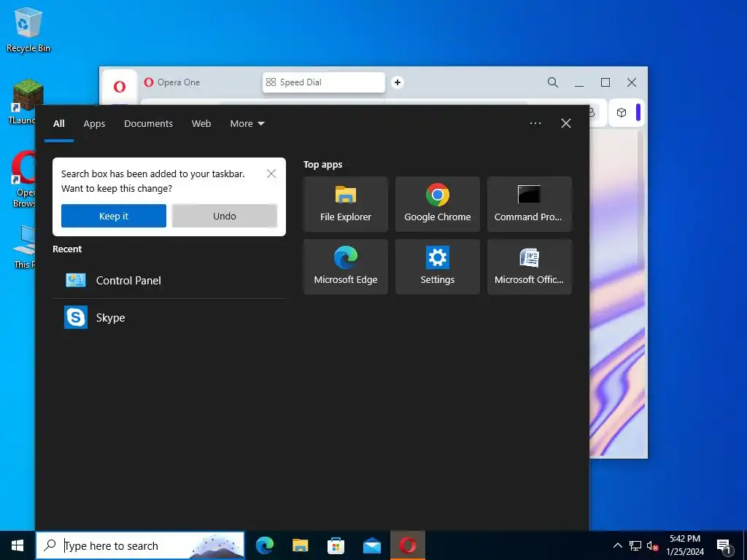747x560 pixels.
Task: Dismiss the search box notification prompt
Action: pyautogui.click(x=271, y=174)
